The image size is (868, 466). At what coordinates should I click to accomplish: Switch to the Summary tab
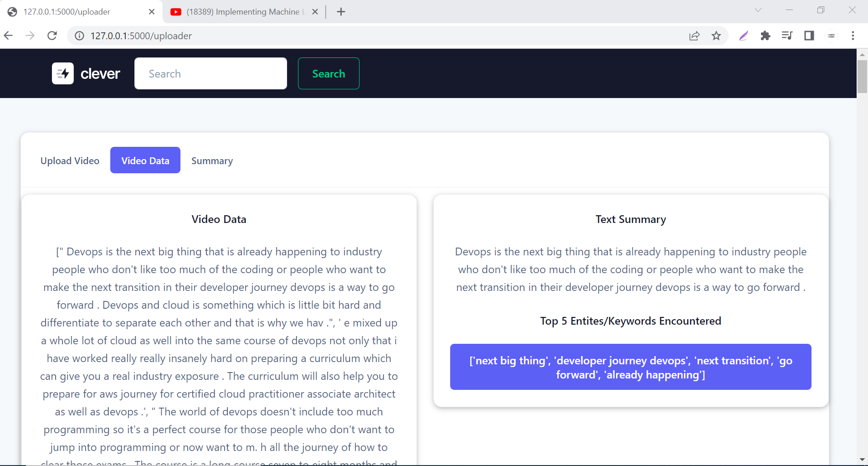point(212,161)
